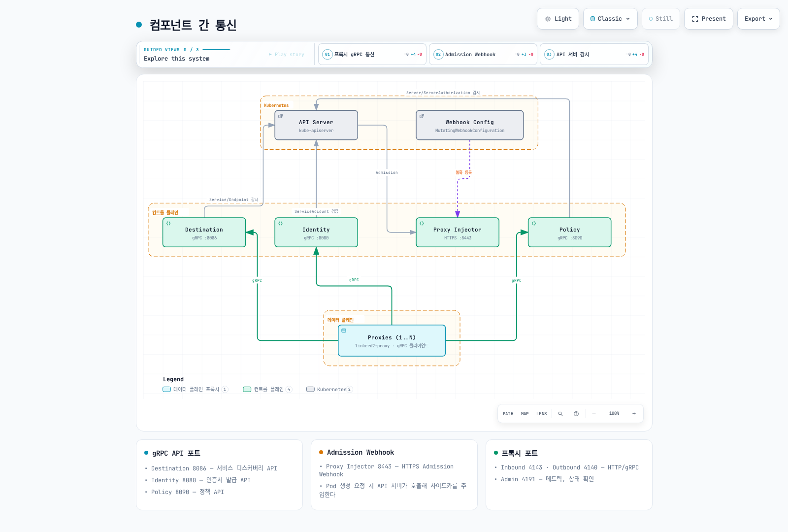Toggle the 컨트롤 플레인 legend filter

click(x=267, y=389)
